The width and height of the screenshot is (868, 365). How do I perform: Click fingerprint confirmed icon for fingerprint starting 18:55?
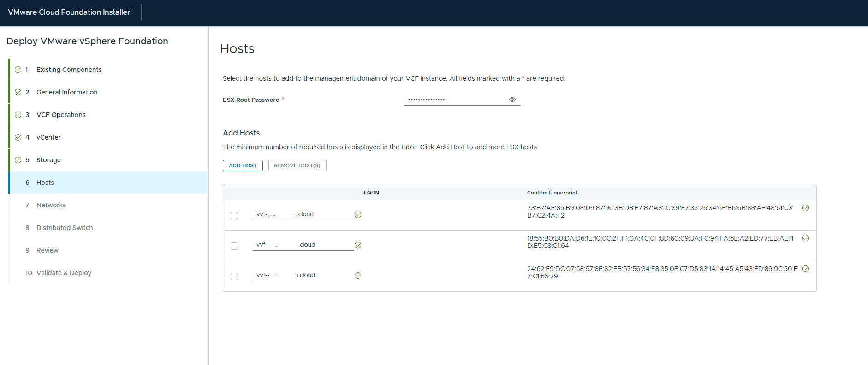point(805,238)
